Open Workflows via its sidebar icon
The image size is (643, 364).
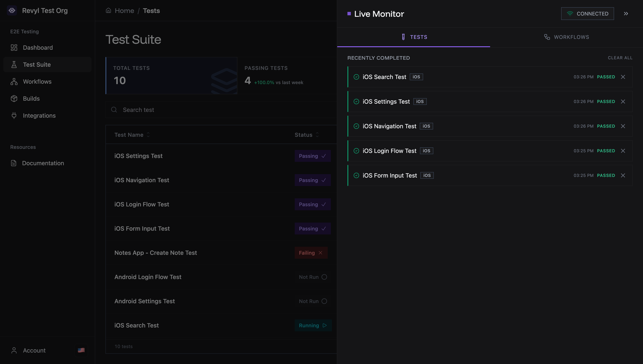(14, 82)
